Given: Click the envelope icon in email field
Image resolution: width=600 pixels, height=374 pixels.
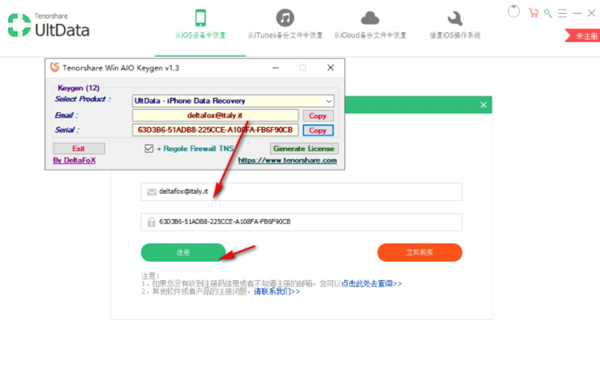Looking at the screenshot, I should (152, 192).
